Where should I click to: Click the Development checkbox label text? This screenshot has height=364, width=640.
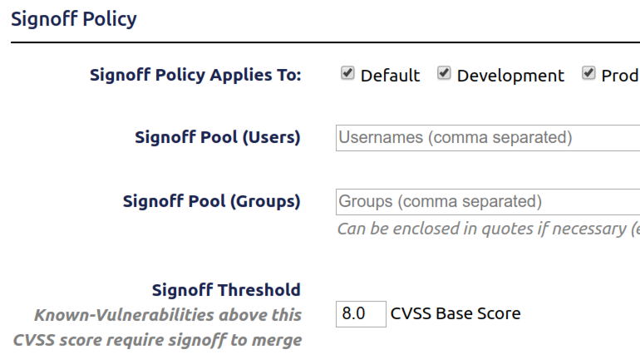point(510,76)
